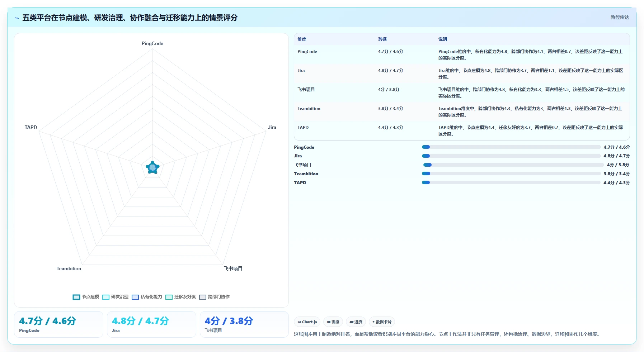
Task: Click the Chart.js tag chip
Action: pyautogui.click(x=307, y=322)
